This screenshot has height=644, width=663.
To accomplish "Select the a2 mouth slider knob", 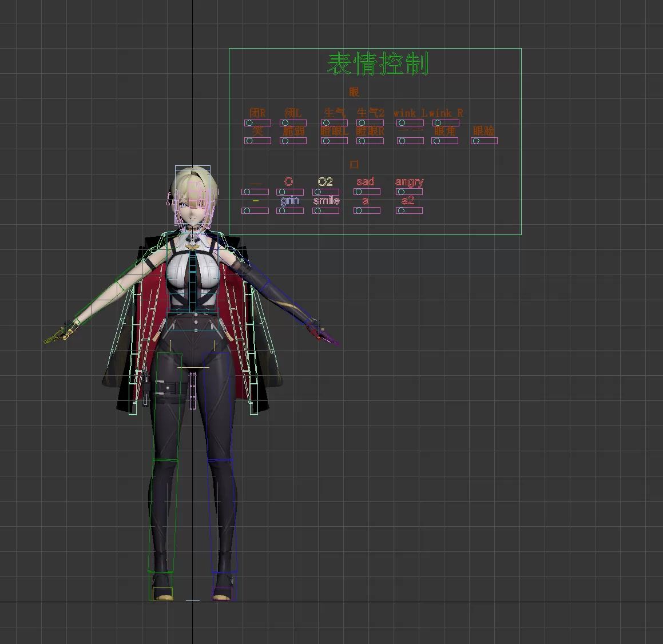I will click(x=401, y=210).
